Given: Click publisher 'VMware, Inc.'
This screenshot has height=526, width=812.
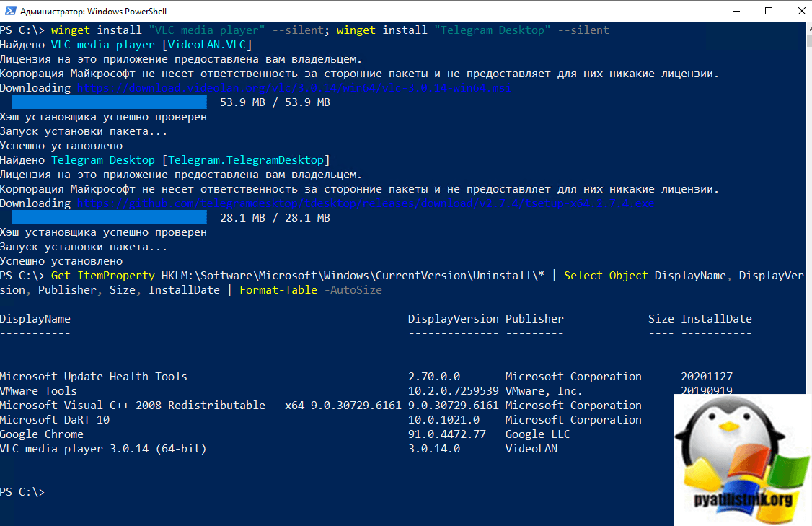Looking at the screenshot, I should [544, 391].
